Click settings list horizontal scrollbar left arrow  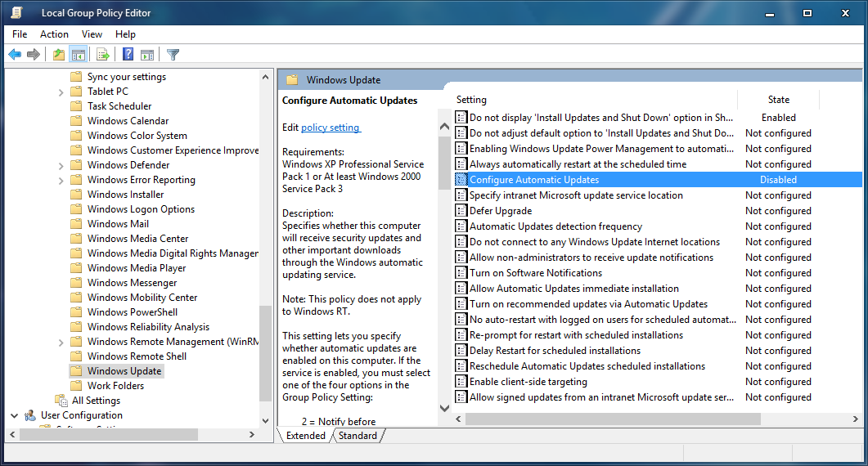[x=458, y=419]
